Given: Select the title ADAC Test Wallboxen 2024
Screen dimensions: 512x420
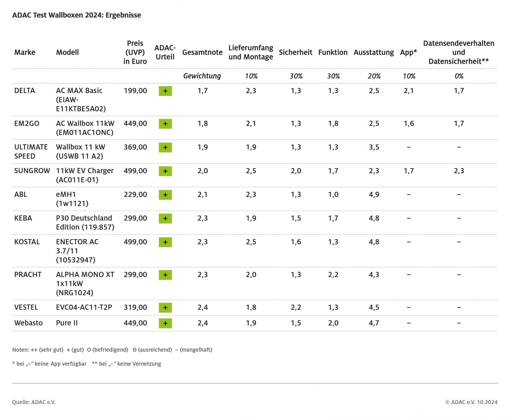Looking at the screenshot, I should pyautogui.click(x=76, y=15).
